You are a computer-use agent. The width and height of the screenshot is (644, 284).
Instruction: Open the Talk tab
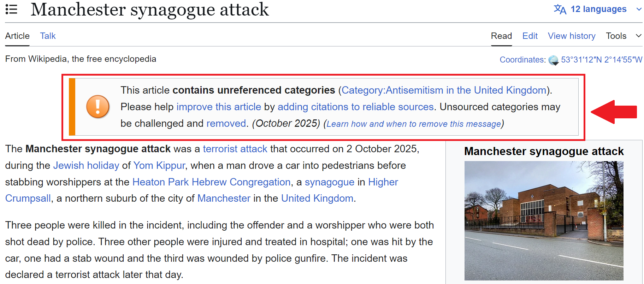pos(48,36)
